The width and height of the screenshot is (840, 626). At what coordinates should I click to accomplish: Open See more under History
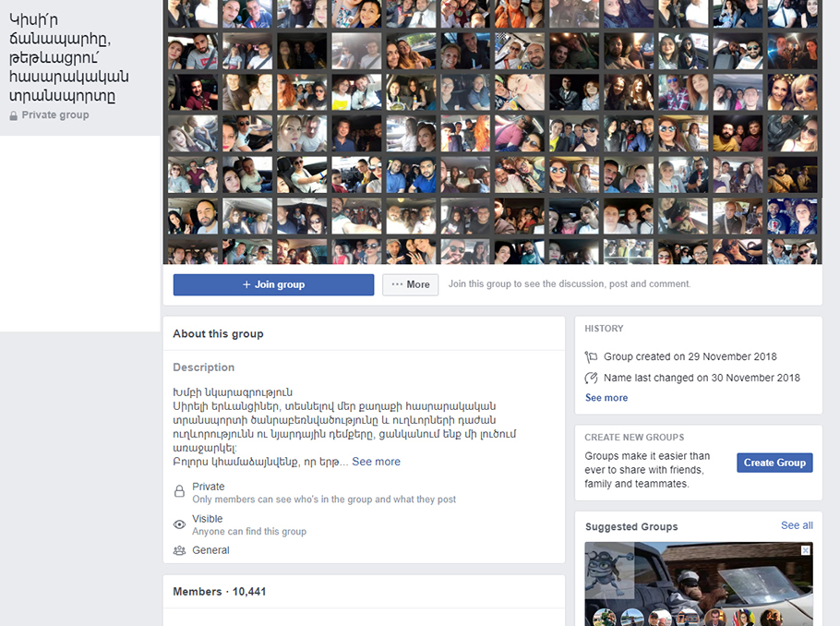(x=606, y=398)
